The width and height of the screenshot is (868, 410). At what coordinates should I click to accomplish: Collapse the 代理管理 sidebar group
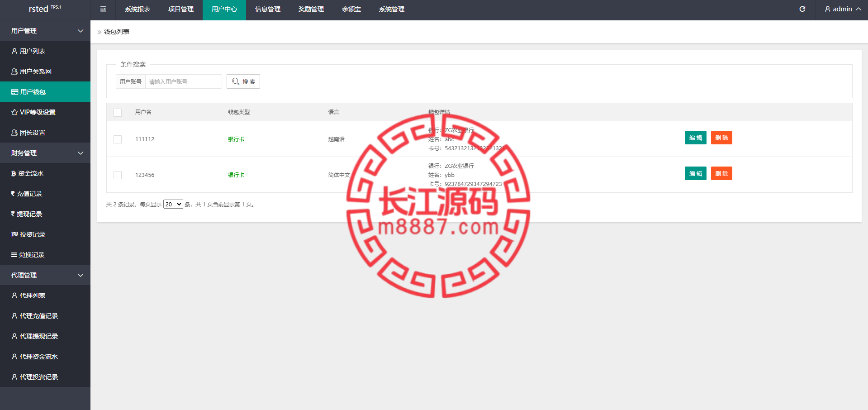click(x=45, y=275)
